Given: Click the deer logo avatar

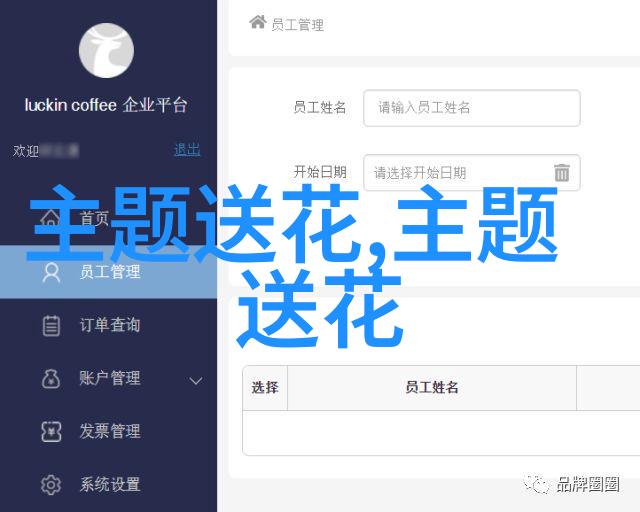Looking at the screenshot, I should click(x=106, y=51).
